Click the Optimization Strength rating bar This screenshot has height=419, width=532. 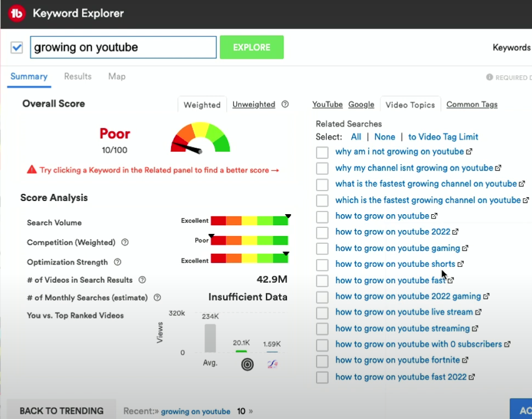(250, 258)
